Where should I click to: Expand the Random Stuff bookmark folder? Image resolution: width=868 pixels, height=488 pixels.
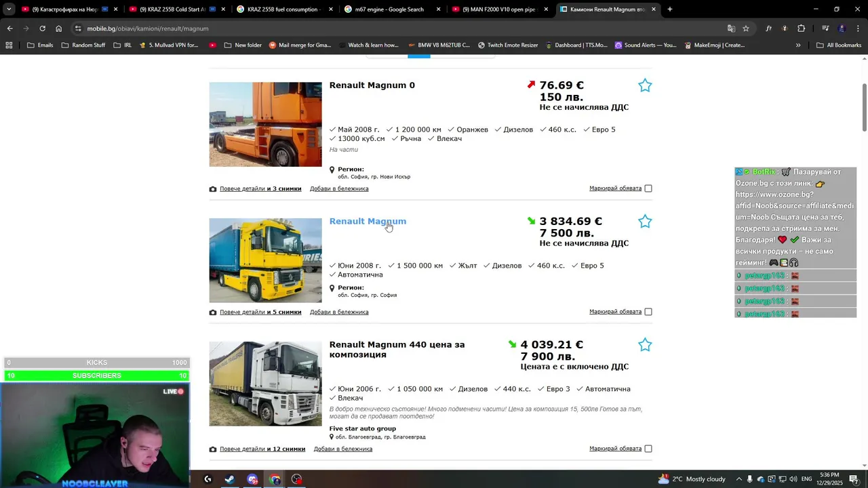[x=83, y=45]
